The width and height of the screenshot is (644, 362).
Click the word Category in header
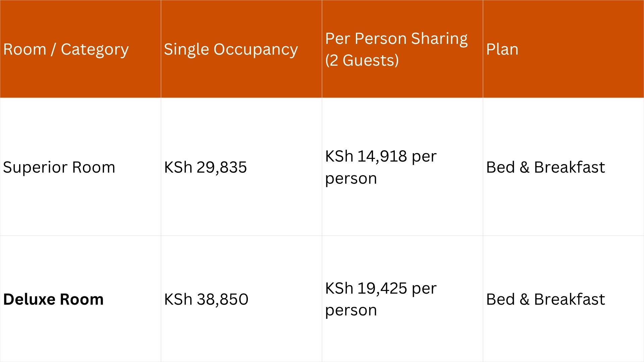pos(95,49)
